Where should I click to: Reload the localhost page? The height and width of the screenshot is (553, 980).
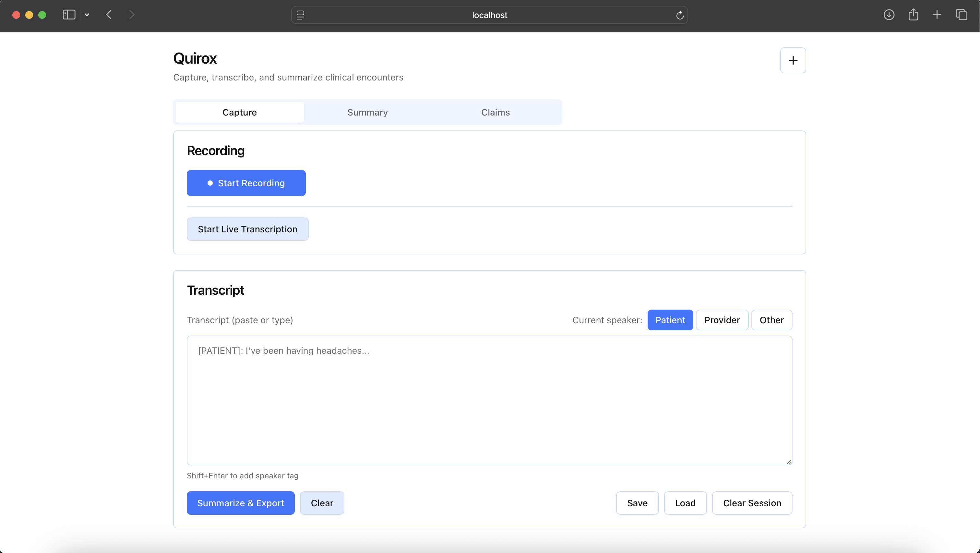coord(680,15)
